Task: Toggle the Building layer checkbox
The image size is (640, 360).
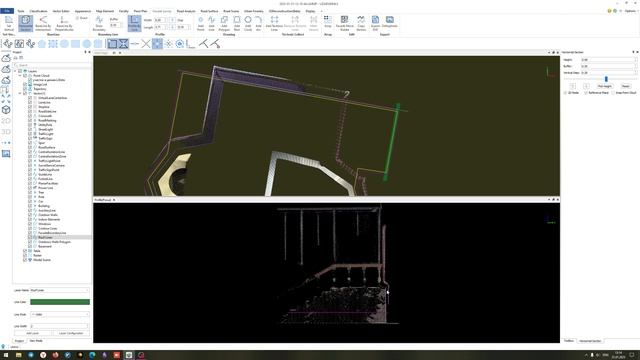Action: pyautogui.click(x=30, y=206)
